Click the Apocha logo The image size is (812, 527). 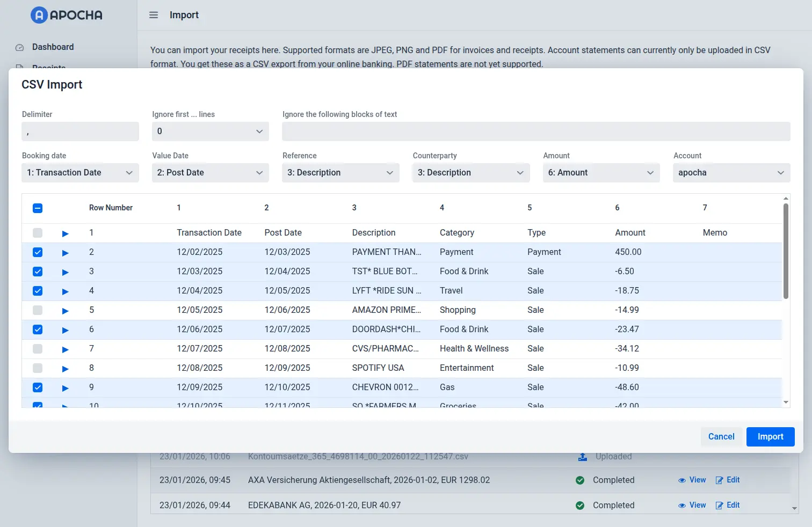[x=66, y=15]
